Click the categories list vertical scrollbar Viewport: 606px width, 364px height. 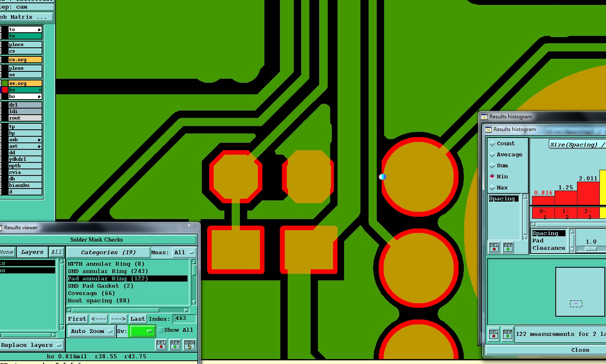pos(194,282)
